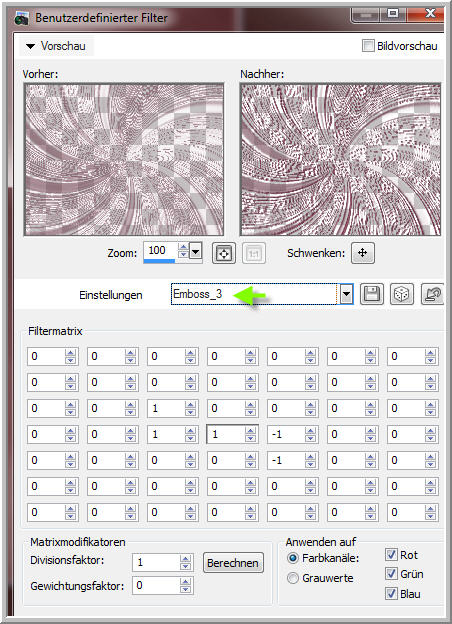Click the save preset floppy disk icon
Viewport: 452px width, 624px height.
click(x=372, y=294)
